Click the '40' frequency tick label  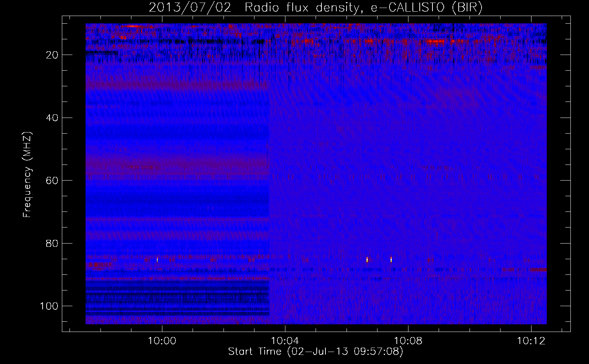click(x=52, y=118)
